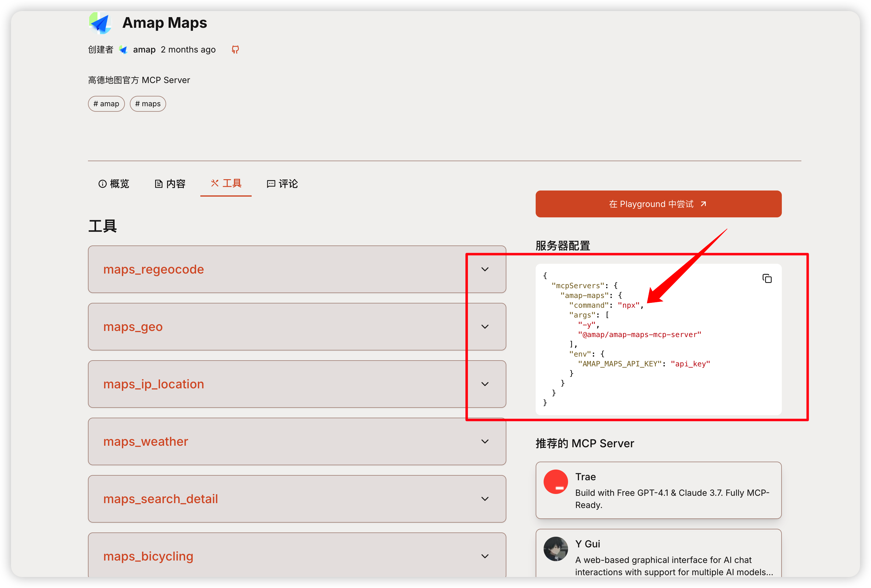Screen dimensions: 871x588
Task: Click the Amap Maps paper plane logo
Action: tap(100, 23)
